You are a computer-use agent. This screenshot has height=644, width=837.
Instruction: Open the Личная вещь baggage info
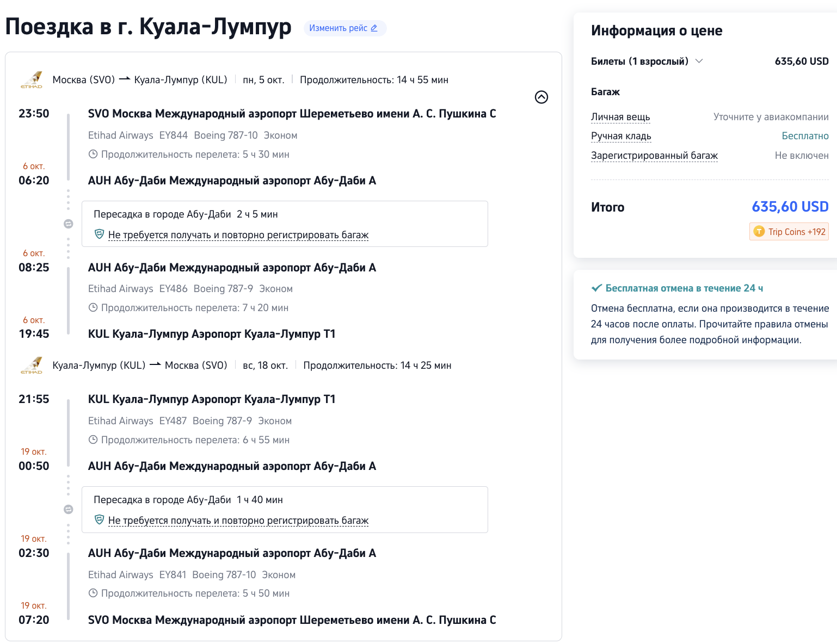click(x=620, y=117)
